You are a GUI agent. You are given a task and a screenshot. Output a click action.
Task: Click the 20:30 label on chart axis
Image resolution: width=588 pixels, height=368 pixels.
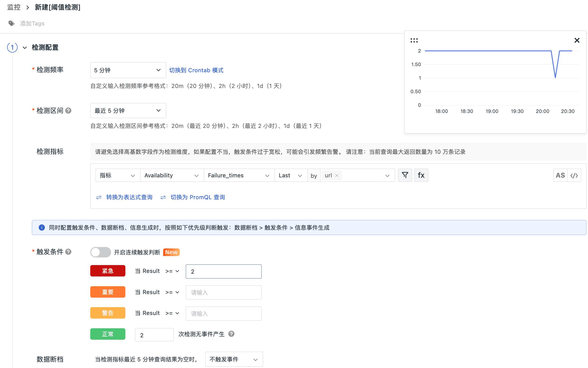(568, 111)
